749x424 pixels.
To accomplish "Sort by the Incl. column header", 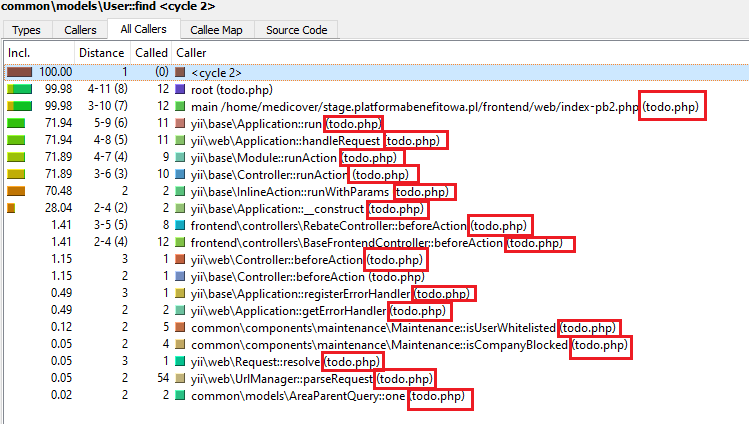I will click(x=20, y=51).
